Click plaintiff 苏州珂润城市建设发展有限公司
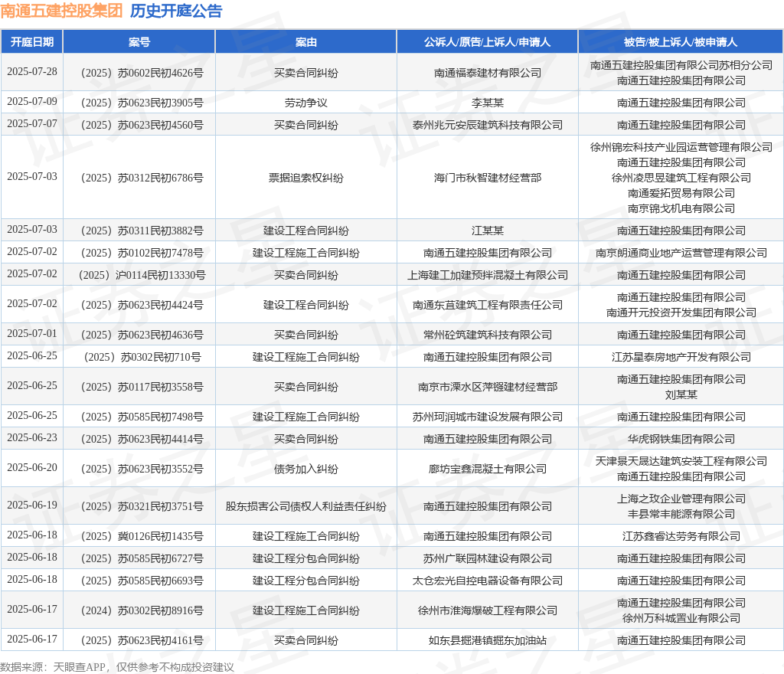 (488, 417)
